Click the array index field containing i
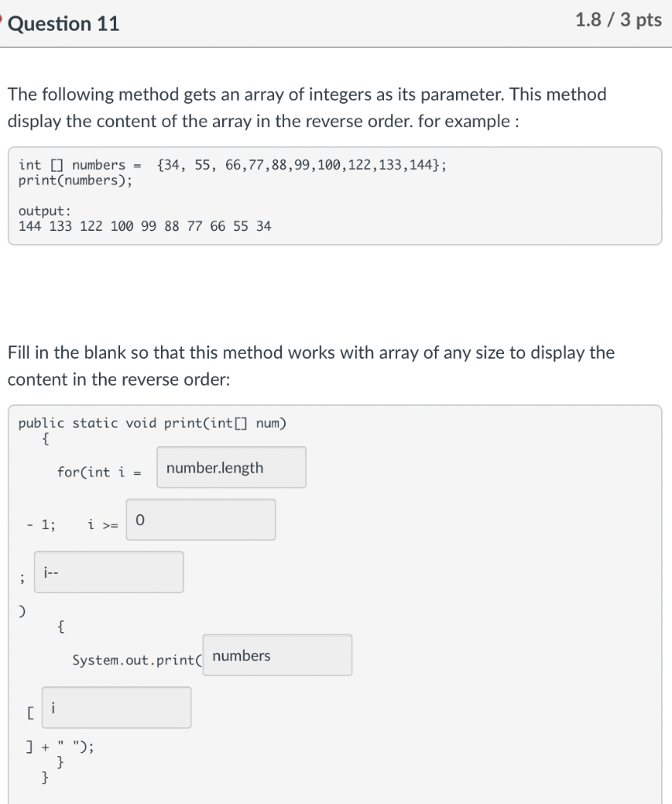 pyautogui.click(x=116, y=707)
